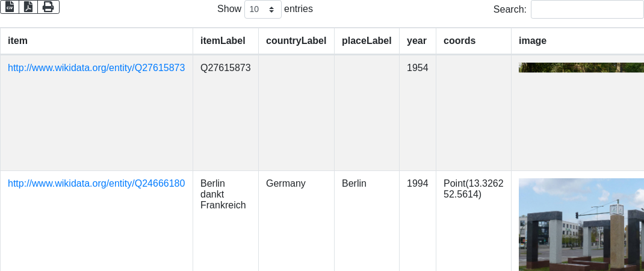Sort by the countryLabel column header
The height and width of the screenshot is (271, 644).
pos(296,41)
